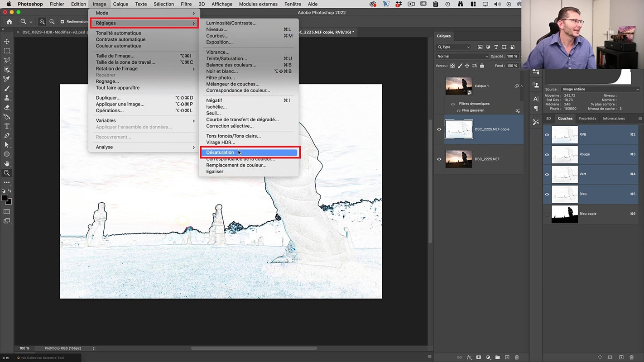Hide the DSC_2225.NEF layer
644x362 pixels.
pyautogui.click(x=439, y=159)
